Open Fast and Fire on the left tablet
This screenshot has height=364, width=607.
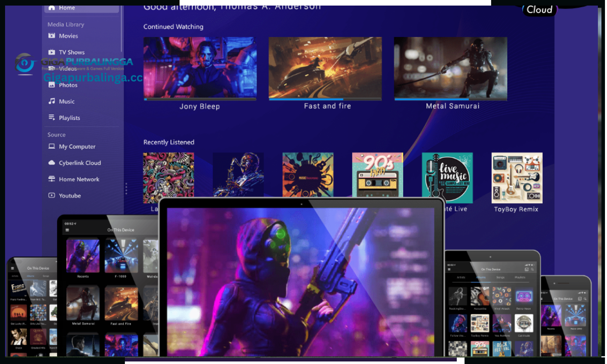coord(121,303)
